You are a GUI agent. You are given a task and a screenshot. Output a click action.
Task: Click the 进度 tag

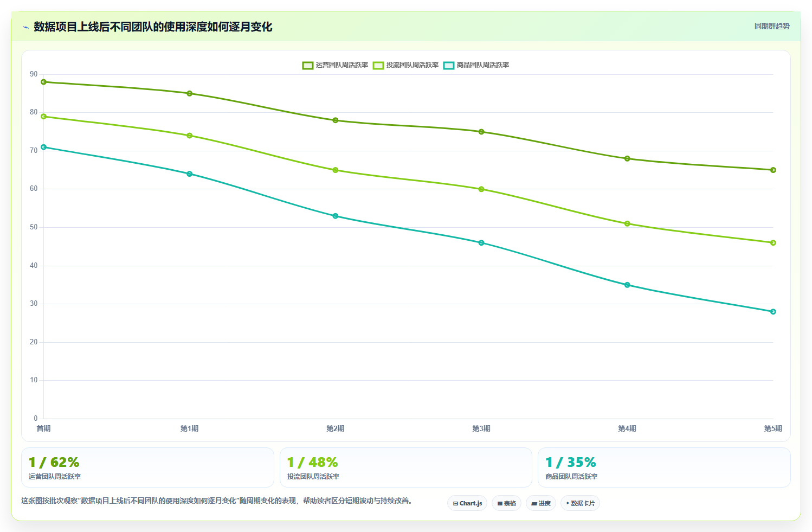541,503
